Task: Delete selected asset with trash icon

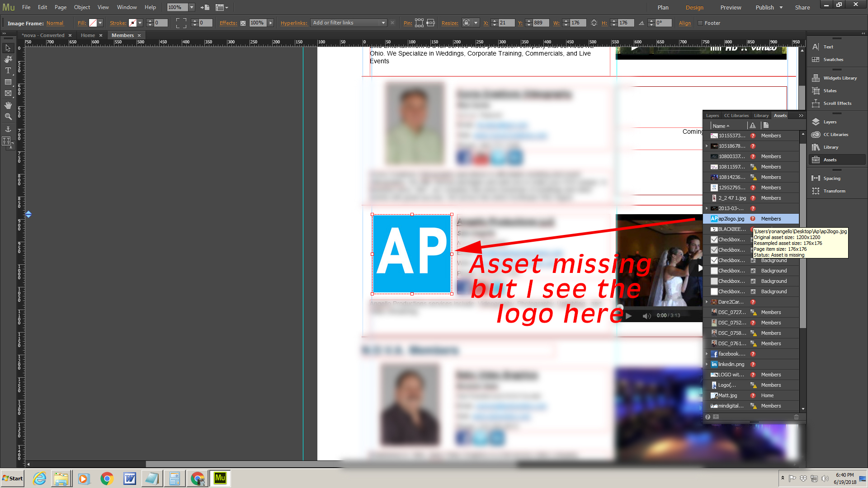Action: click(796, 417)
